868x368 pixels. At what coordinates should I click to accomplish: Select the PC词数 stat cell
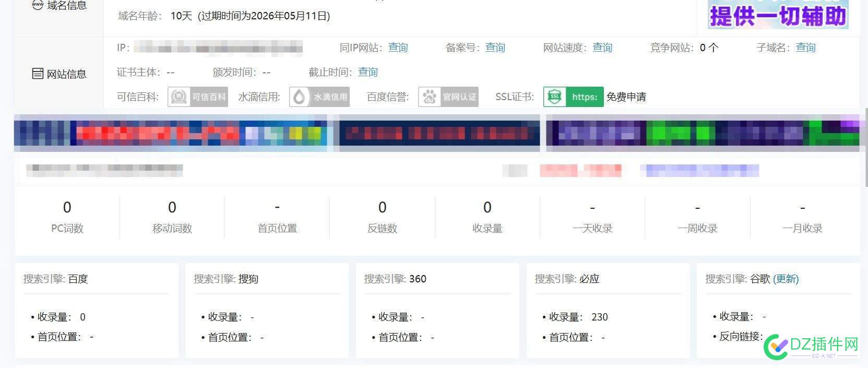click(x=67, y=217)
